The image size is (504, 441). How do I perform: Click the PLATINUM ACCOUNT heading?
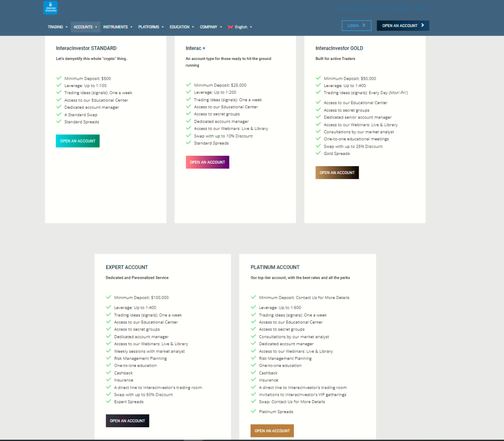click(x=275, y=267)
